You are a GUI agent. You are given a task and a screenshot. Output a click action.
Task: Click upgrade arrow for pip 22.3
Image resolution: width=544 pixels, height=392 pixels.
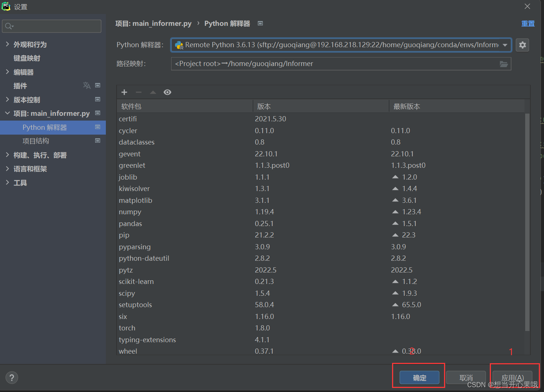[x=395, y=235]
